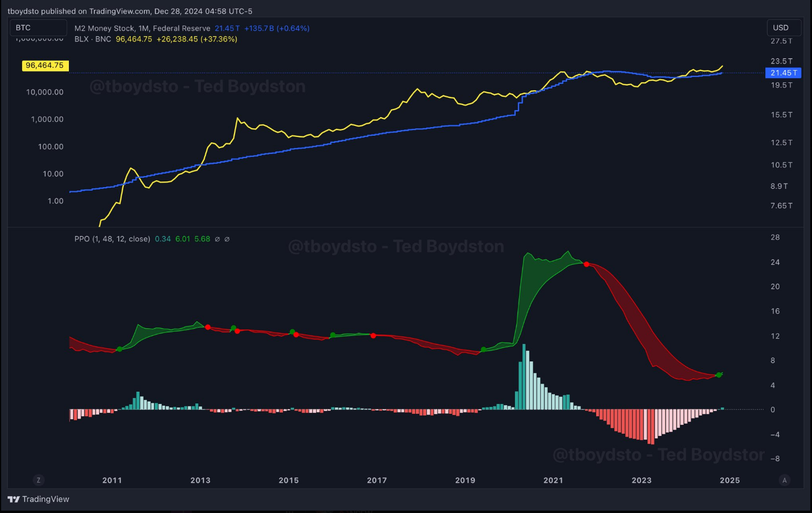Expand the PPO (1, 48, 12, close) legend
This screenshot has height=513, width=812.
[x=112, y=239]
